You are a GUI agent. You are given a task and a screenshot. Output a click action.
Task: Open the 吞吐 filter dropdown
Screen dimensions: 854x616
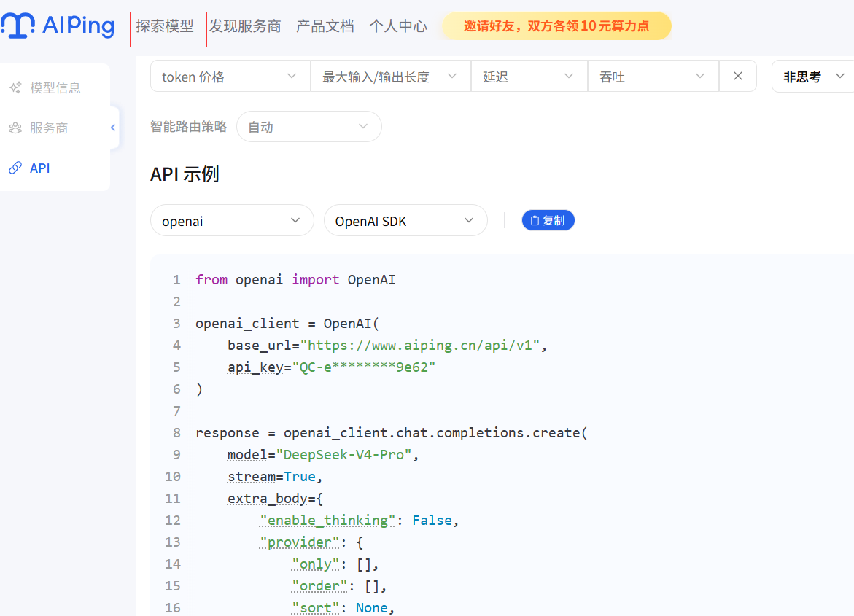click(653, 77)
